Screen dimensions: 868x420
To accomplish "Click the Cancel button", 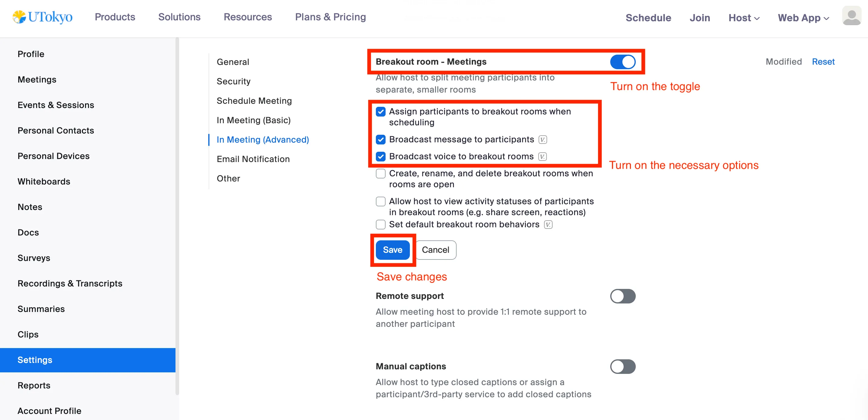I will 435,250.
